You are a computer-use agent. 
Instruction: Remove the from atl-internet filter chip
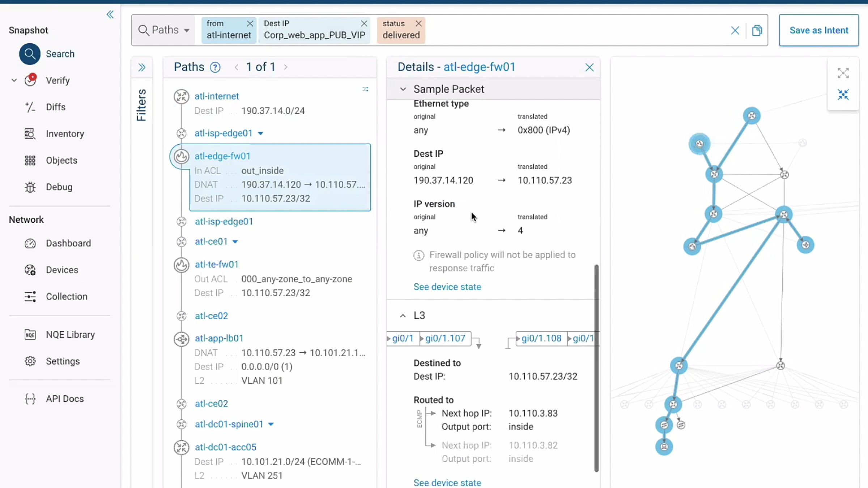pyautogui.click(x=250, y=23)
